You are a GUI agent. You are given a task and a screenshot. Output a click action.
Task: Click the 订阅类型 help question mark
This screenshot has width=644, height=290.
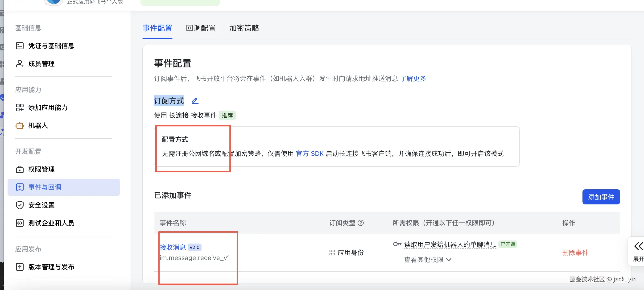click(x=360, y=223)
